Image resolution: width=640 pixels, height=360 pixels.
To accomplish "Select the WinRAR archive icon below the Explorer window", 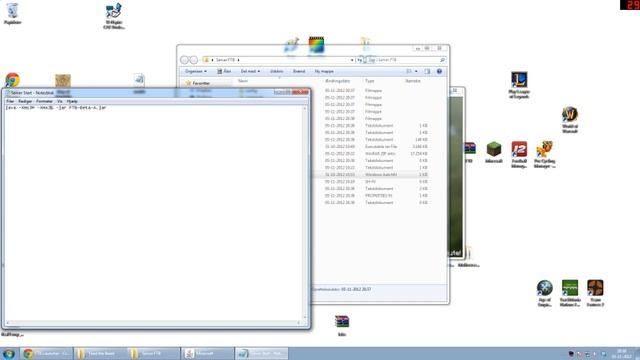I will (342, 325).
